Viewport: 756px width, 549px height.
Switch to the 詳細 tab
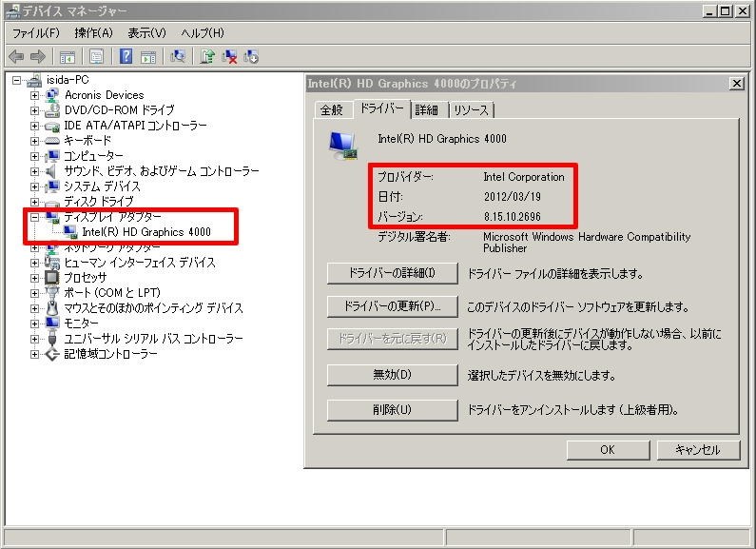coord(426,110)
